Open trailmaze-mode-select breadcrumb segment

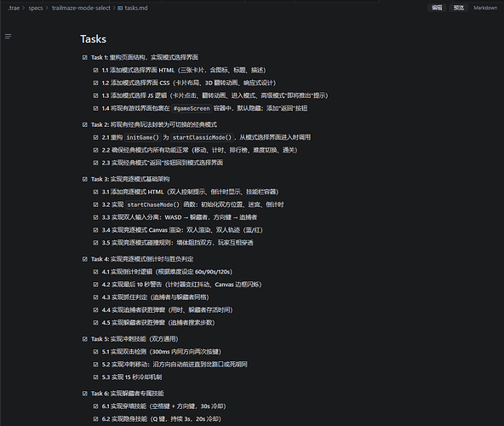point(81,8)
